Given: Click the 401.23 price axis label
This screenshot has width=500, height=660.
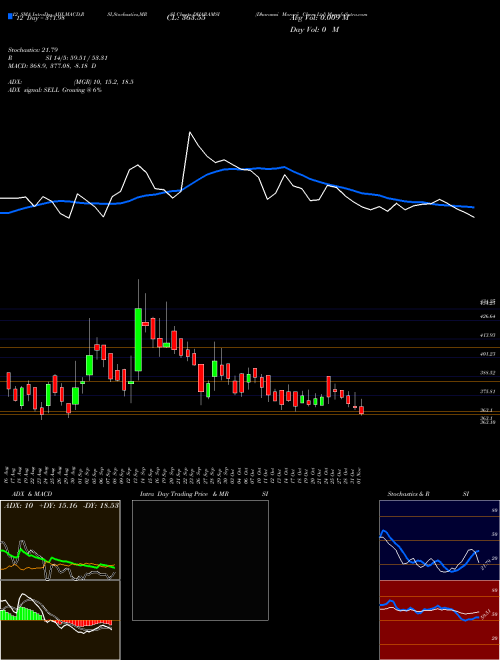Looking at the screenshot, I should [x=488, y=354].
